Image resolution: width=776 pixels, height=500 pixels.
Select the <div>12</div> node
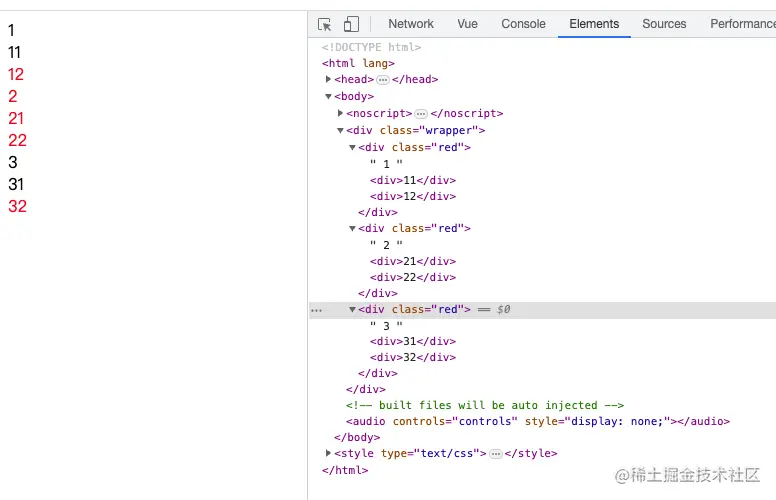coord(413,197)
